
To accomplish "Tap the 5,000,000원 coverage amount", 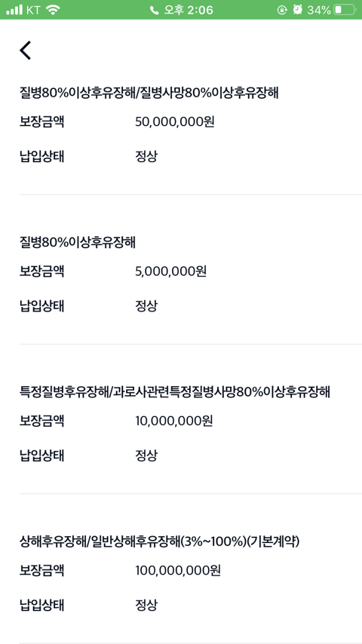I will (171, 271).
